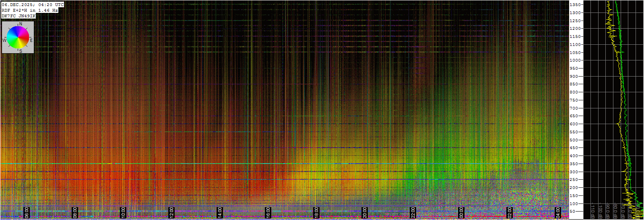Screen dimensions: 644x220
Task: Click the E marker on the compass
Action: click(31, 40)
